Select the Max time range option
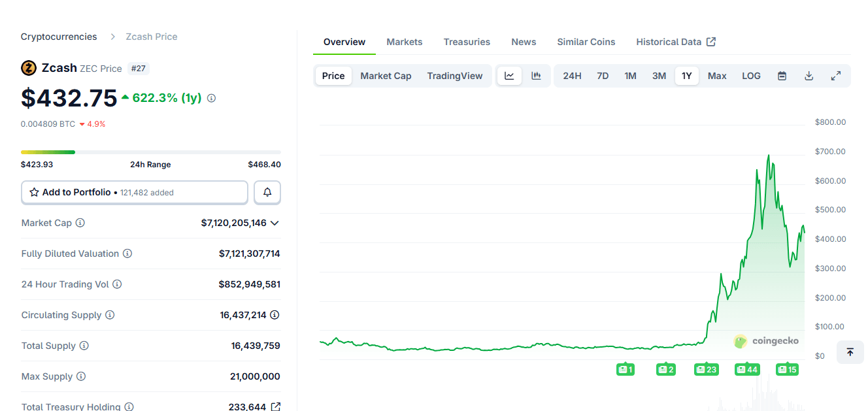The width and height of the screenshot is (868, 411). click(717, 76)
